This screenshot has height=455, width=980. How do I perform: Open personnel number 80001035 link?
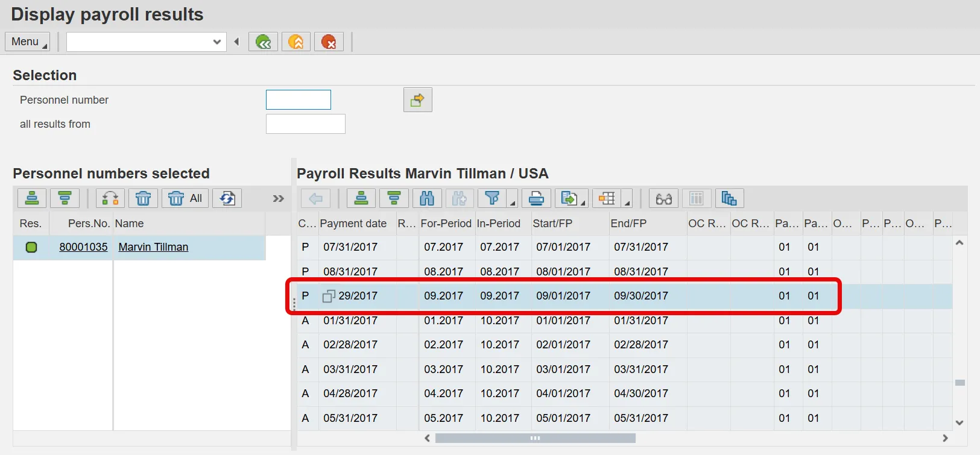pos(83,247)
